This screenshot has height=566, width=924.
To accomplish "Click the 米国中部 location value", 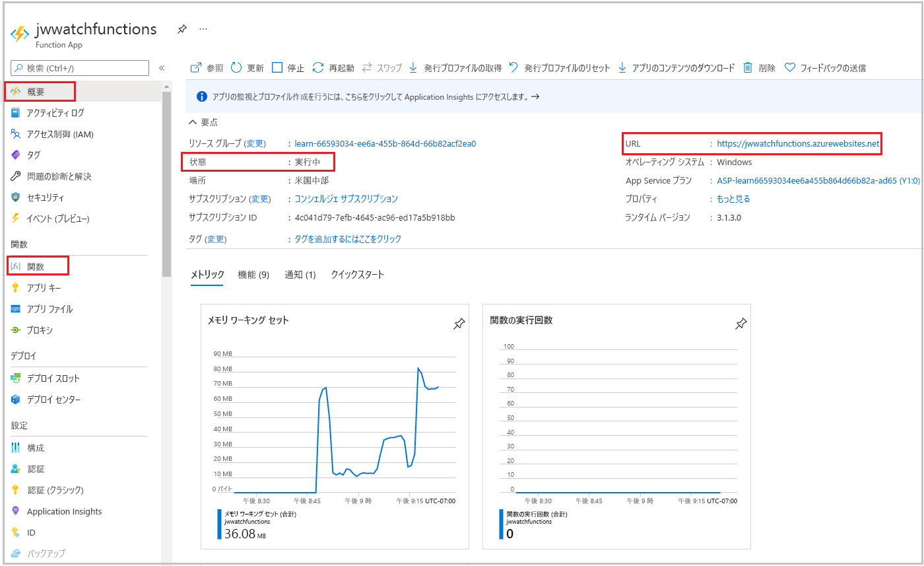I will (x=312, y=180).
